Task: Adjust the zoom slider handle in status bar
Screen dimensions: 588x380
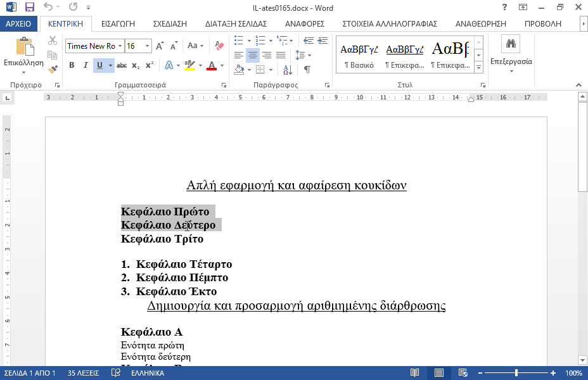Action: tap(516, 373)
